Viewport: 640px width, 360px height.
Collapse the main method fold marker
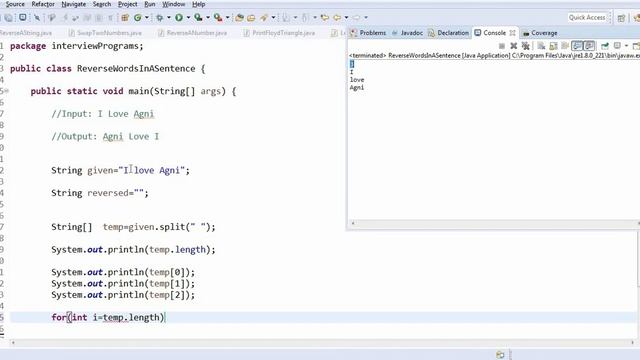point(6,91)
